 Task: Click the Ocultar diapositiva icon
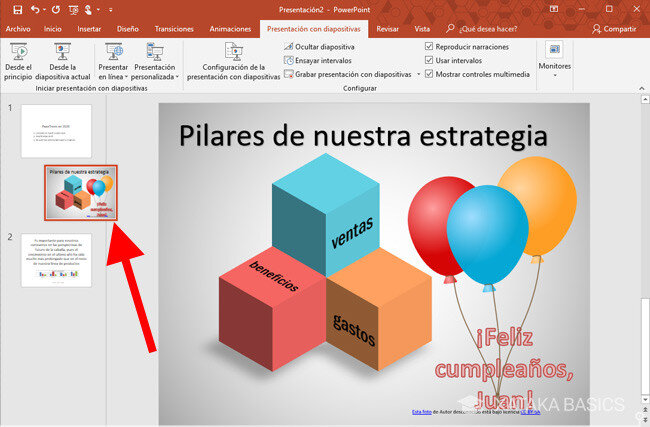click(289, 47)
